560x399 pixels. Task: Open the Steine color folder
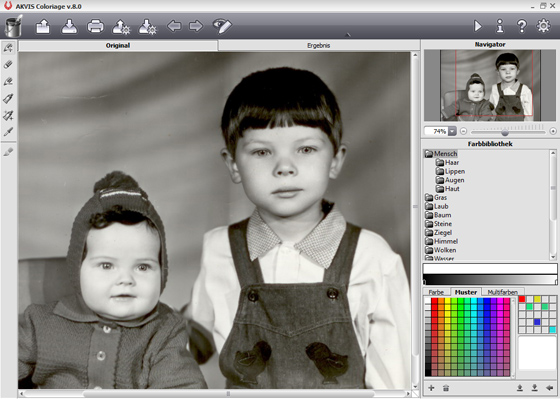(438, 224)
